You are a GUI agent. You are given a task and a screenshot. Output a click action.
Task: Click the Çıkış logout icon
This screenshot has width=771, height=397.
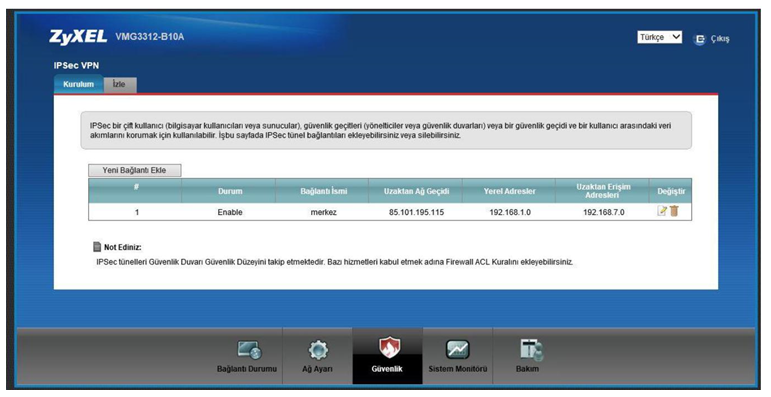[x=699, y=39]
